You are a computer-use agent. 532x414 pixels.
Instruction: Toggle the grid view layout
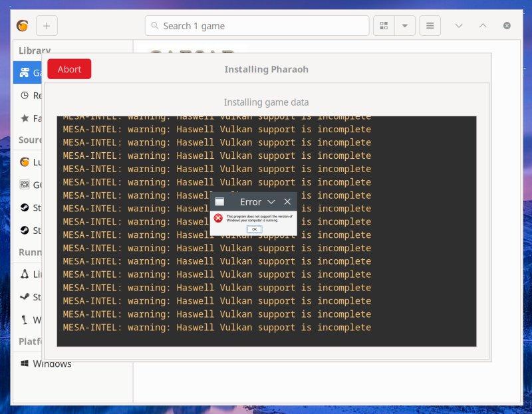[x=384, y=25]
